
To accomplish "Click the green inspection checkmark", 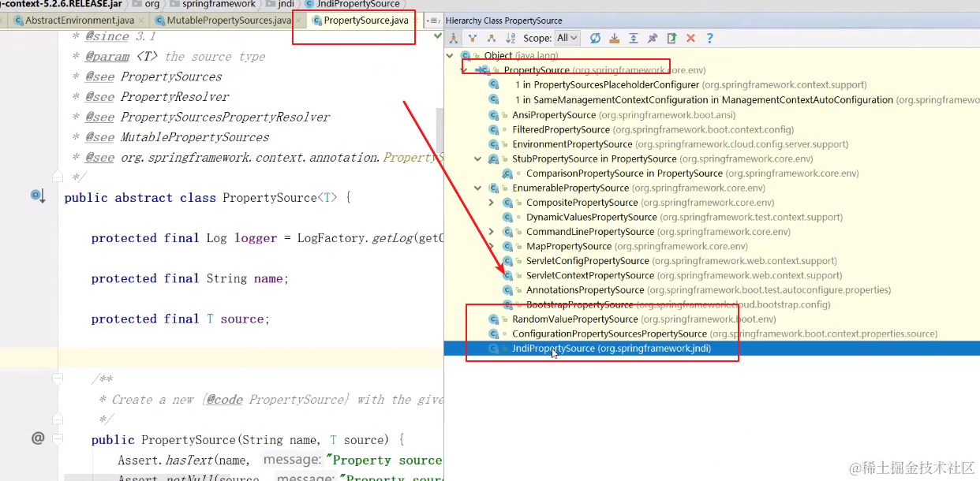I will [438, 36].
